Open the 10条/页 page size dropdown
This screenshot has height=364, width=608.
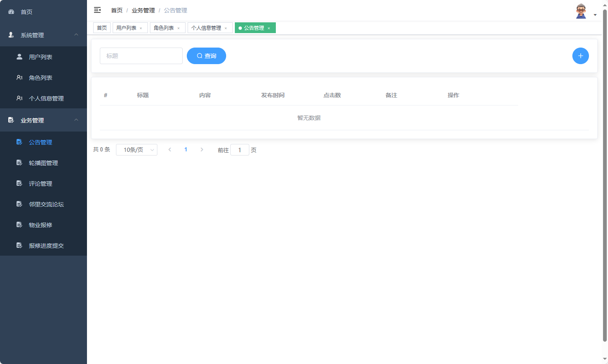[137, 149]
